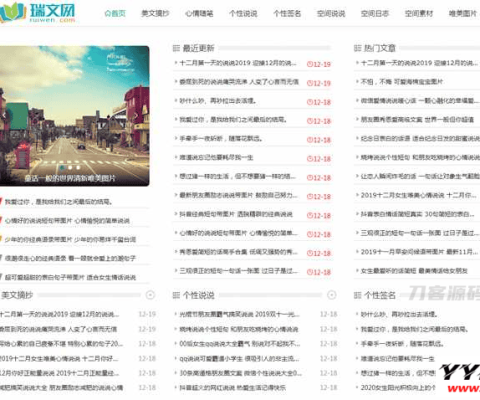The height and width of the screenshot is (400, 480).
Task: Open 个性签名 article 2020女生阳光积极向上
Action: pos(398,388)
